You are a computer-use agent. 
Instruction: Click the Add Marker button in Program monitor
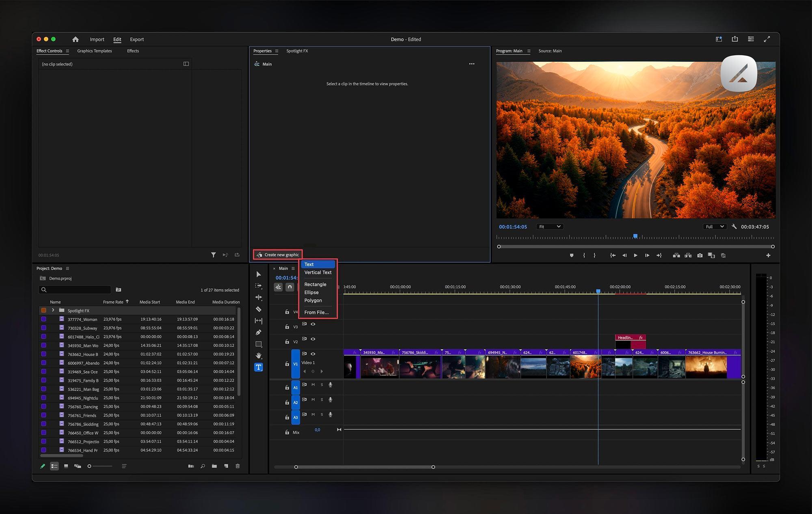[572, 255]
